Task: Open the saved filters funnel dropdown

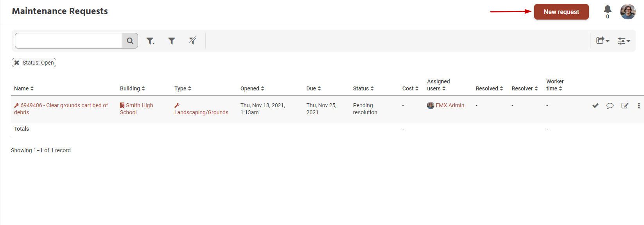Action: (151, 41)
